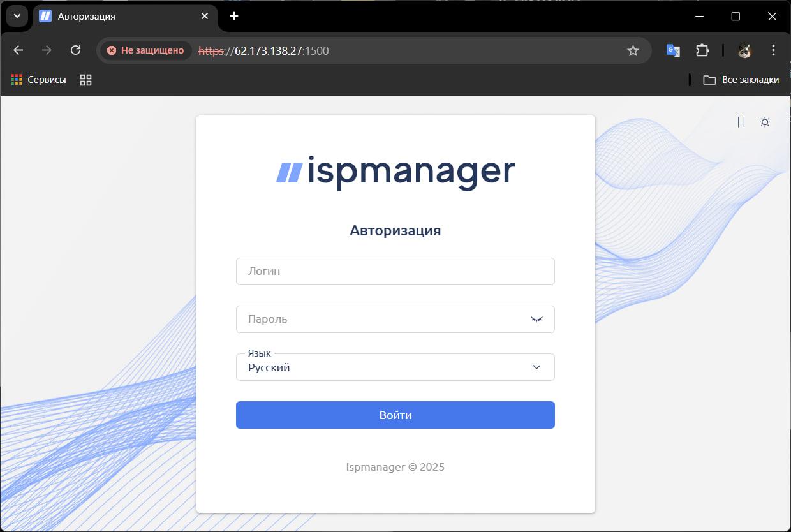Open the tab search dropdown arrow
This screenshot has width=791, height=532.
[x=17, y=16]
